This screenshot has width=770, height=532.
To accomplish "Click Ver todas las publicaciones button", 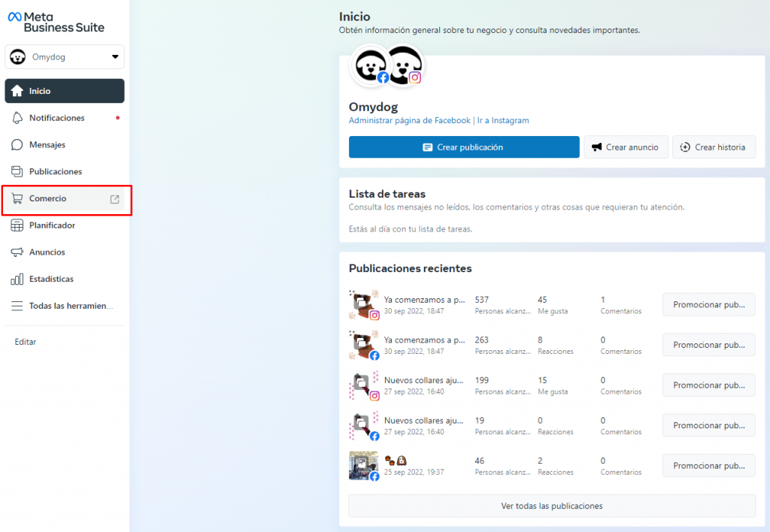I will (551, 506).
